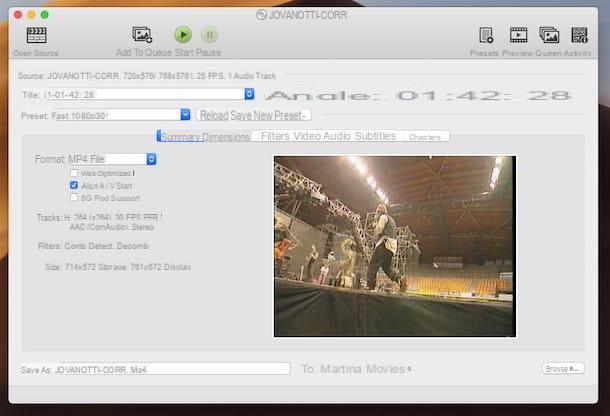Screen dimensions: 610x416
Task: Click the Source JOVANOTTI-CORR info line
Action: coord(147,76)
